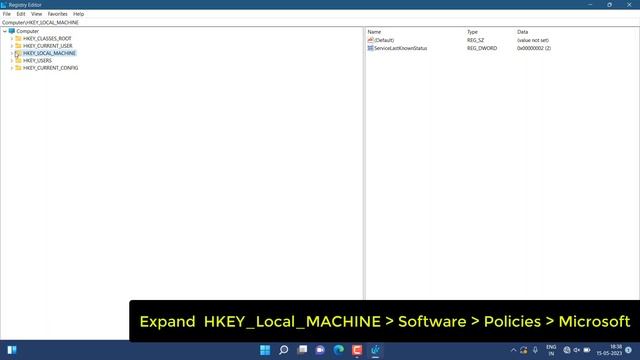
Task: Open the Windows Start menu
Action: tap(265, 350)
